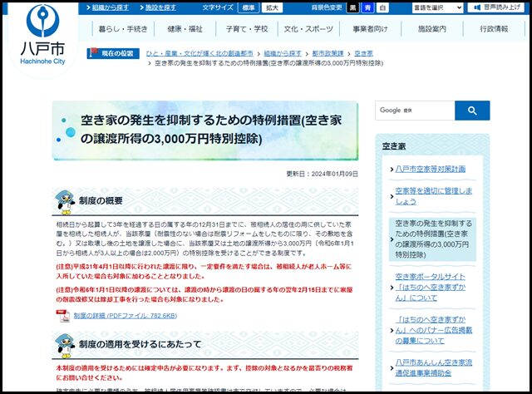Image resolution: width=532 pixels, height=394 pixels.
Task: Click the 更新日：2024年01月09日 text
Action: pyautogui.click(x=322, y=174)
